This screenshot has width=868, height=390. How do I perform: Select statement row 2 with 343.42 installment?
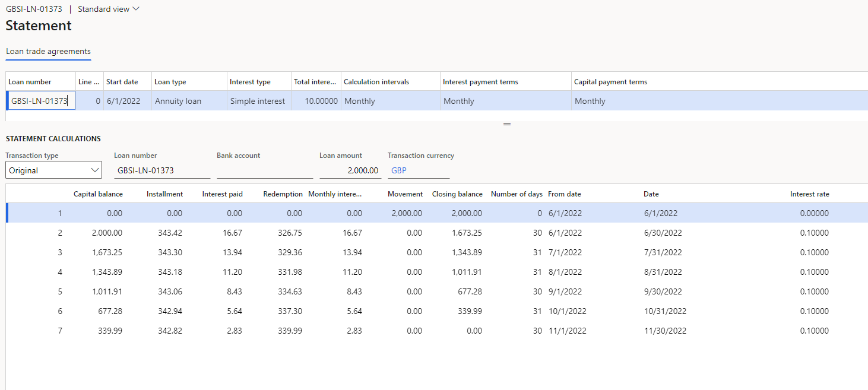click(170, 233)
